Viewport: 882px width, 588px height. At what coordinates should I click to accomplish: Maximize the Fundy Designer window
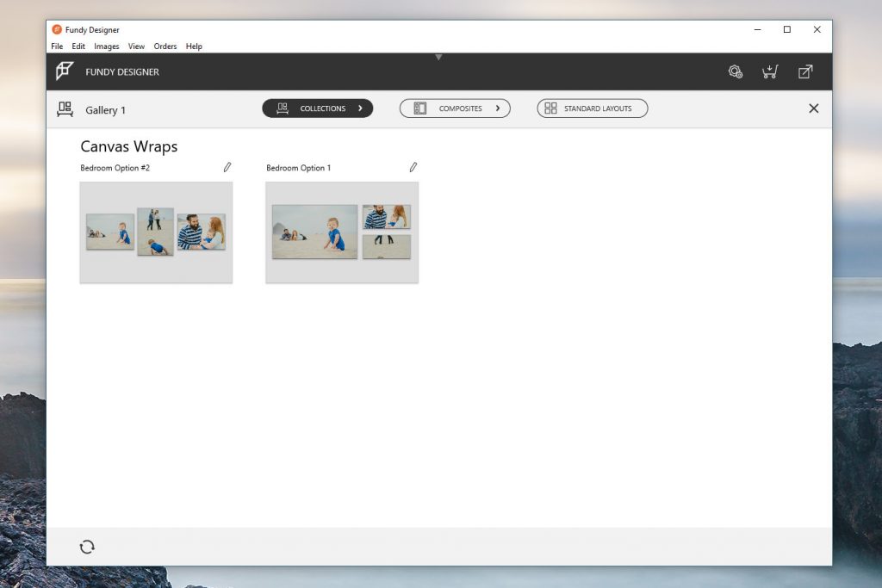click(x=787, y=29)
